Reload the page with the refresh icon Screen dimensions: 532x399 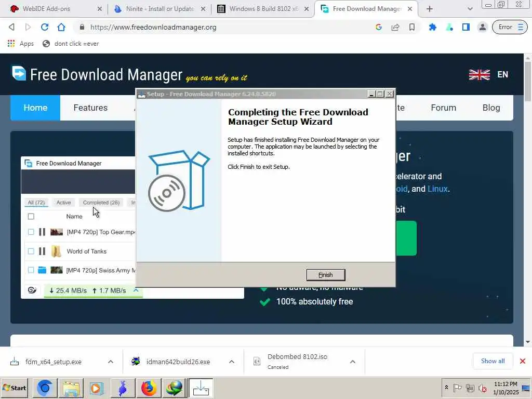(45, 27)
